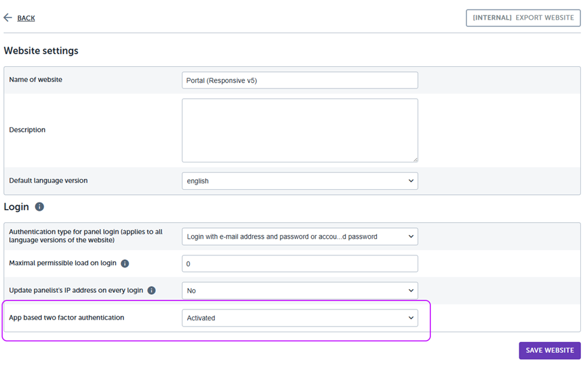Click the 'Name of website' label
The image size is (588, 368).
point(36,80)
